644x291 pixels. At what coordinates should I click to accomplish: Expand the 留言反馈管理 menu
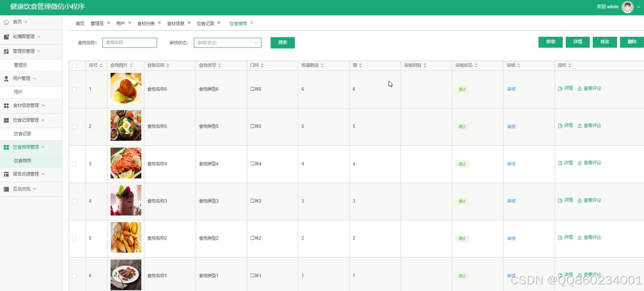click(x=43, y=174)
